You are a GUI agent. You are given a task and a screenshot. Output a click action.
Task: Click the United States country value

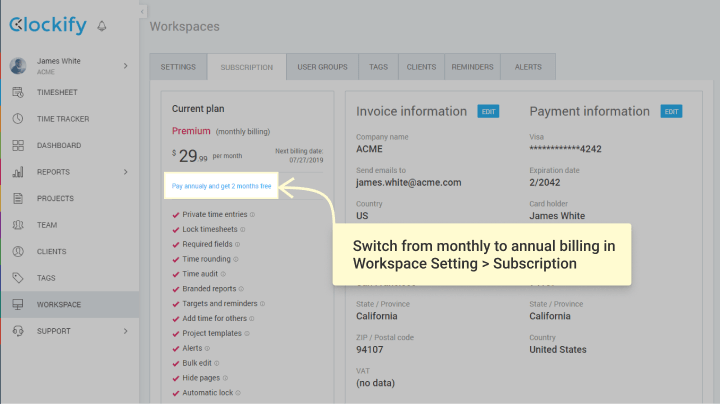coord(558,349)
